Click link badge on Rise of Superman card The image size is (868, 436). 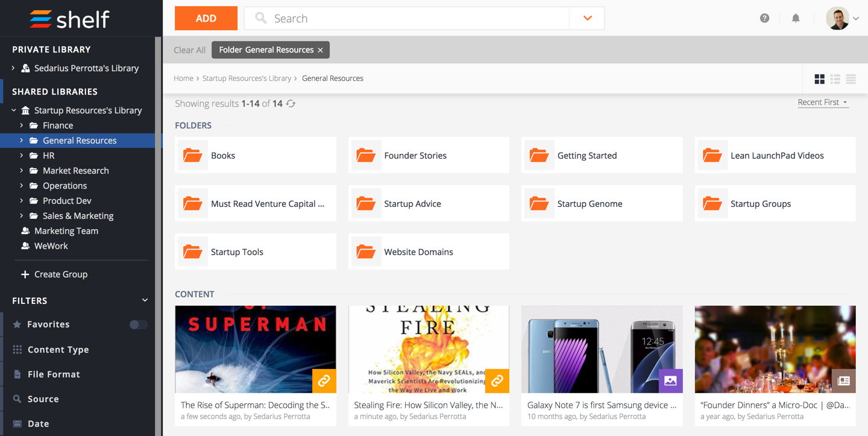click(324, 381)
